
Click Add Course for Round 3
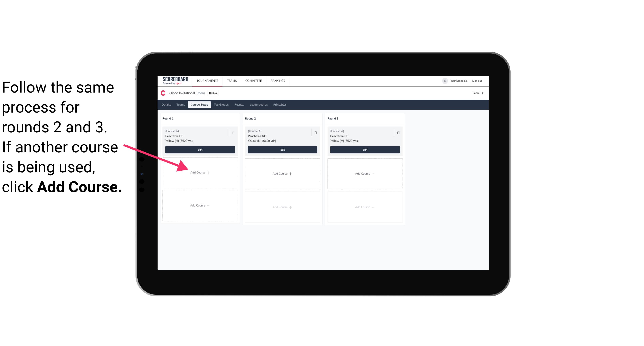tap(364, 173)
